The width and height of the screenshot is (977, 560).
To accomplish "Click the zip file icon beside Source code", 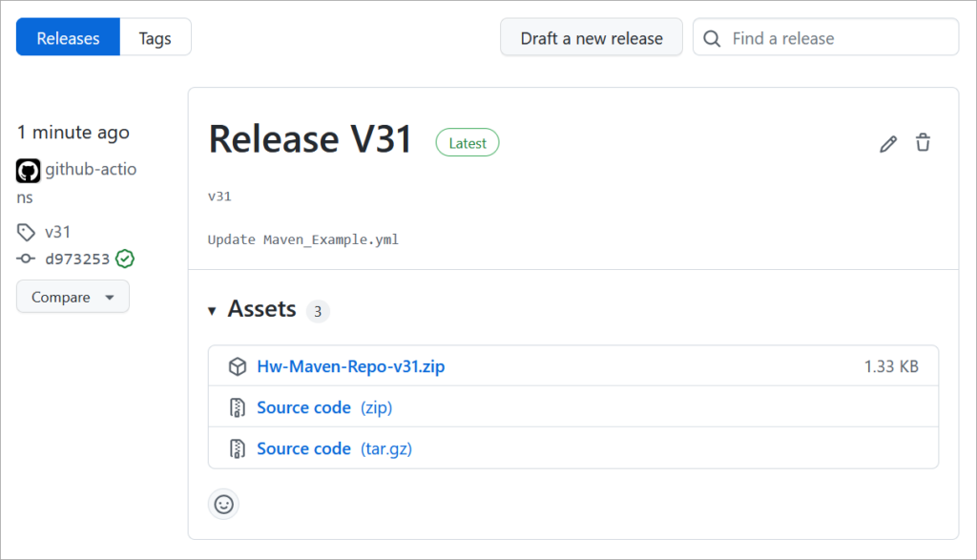I will pos(237,407).
